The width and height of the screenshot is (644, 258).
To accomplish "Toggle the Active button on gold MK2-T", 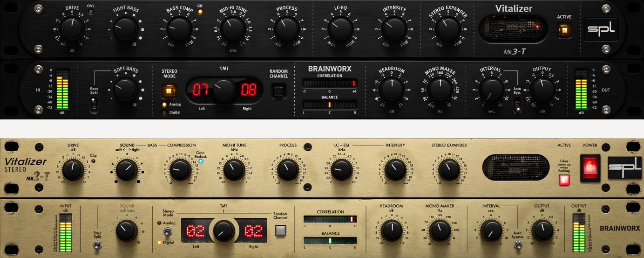I will click(x=564, y=180).
